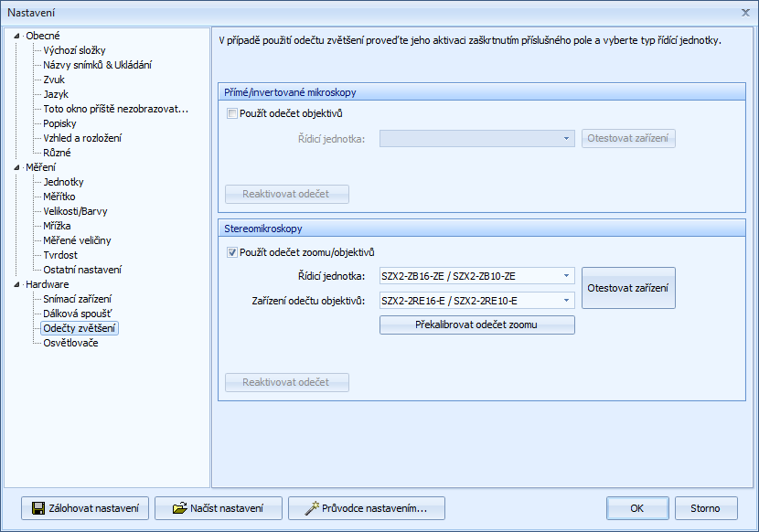Click Storno to cancel
Viewport: 759px width, 532px height.
pos(706,508)
